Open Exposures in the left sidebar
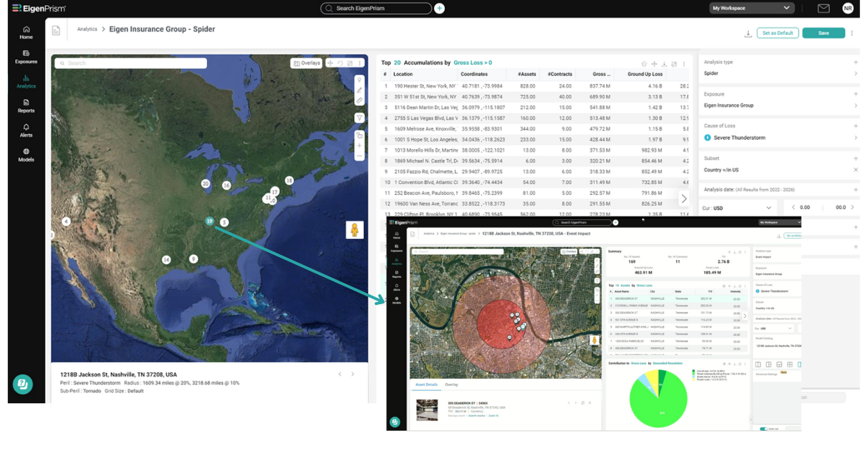 [x=26, y=56]
